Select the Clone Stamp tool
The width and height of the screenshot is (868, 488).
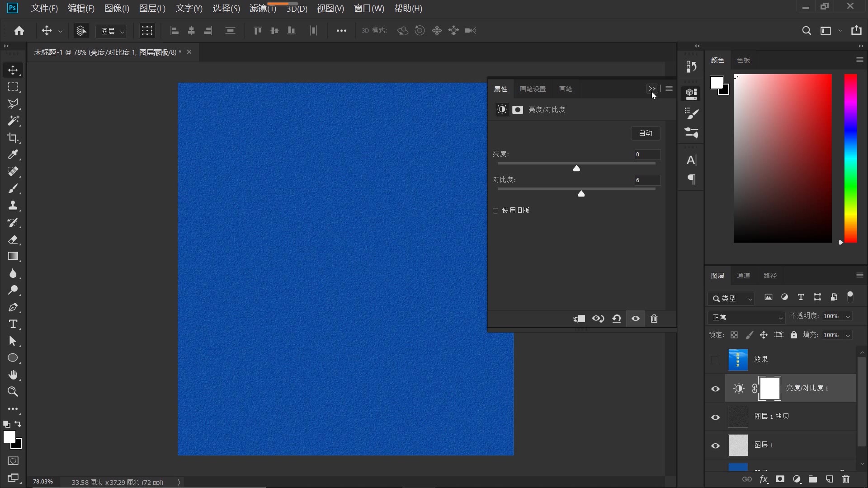click(13, 206)
